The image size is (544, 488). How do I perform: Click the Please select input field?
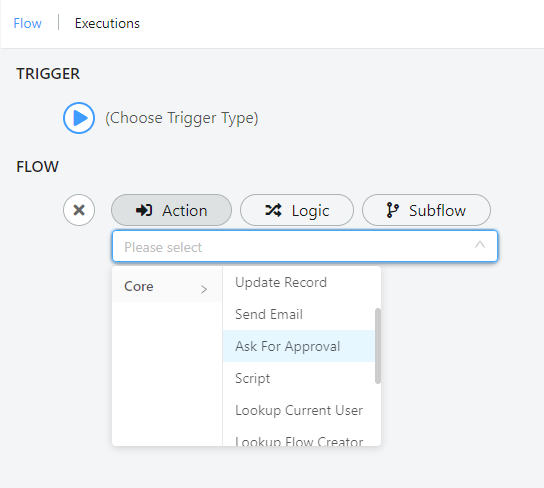pyautogui.click(x=305, y=246)
